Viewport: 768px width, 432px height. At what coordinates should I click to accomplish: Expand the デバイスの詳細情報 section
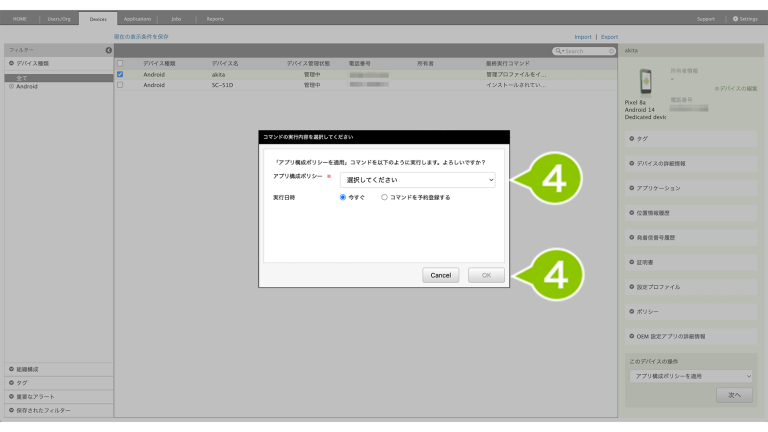[x=632, y=162]
